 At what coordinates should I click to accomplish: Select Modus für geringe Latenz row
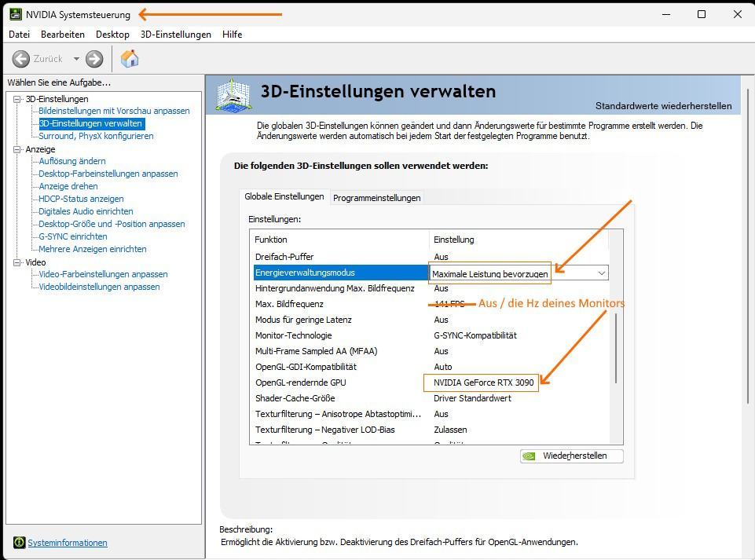coord(431,319)
